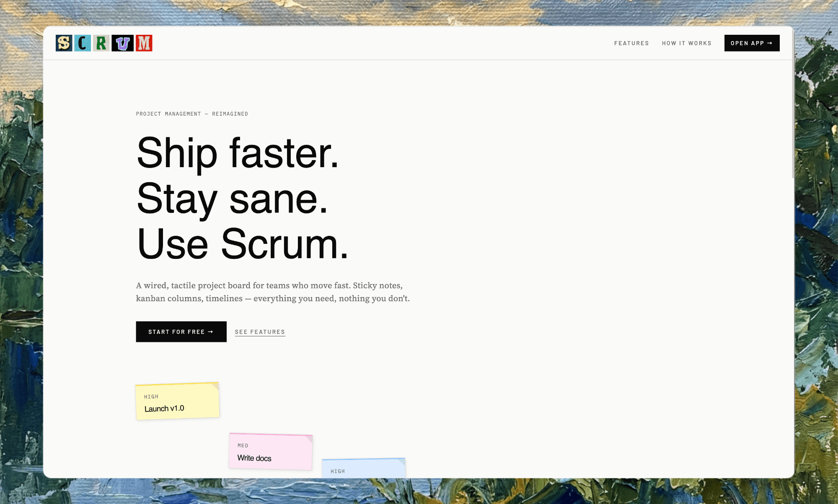Image resolution: width=838 pixels, height=504 pixels.
Task: Click the wired, tactile project board description
Action: [273, 292]
